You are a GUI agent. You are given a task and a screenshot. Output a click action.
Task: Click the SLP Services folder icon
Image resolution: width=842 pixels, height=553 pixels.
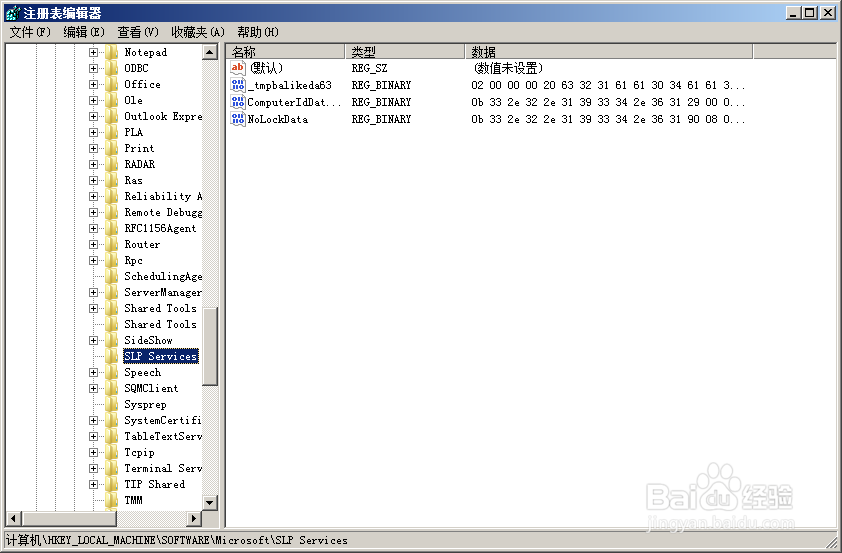[x=112, y=356]
